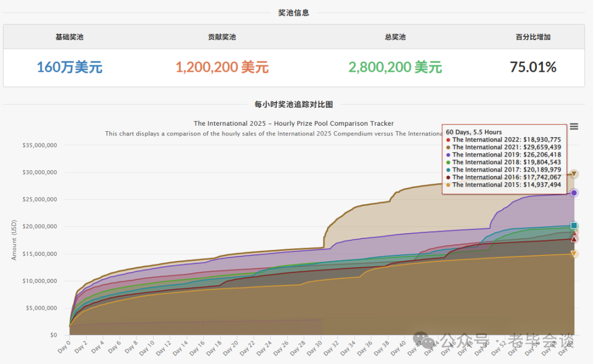
Task: Click the $20,000,000 y-axis label
Action: [x=40, y=226]
